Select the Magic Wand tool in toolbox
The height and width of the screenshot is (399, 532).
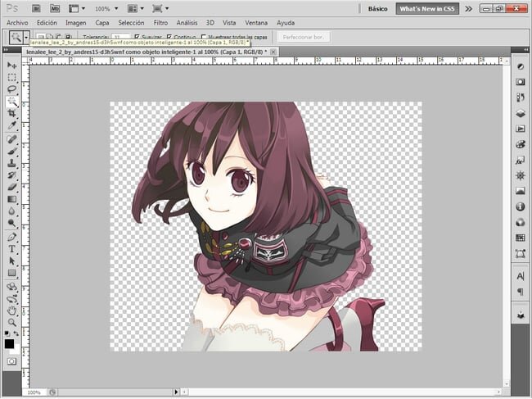coord(12,102)
